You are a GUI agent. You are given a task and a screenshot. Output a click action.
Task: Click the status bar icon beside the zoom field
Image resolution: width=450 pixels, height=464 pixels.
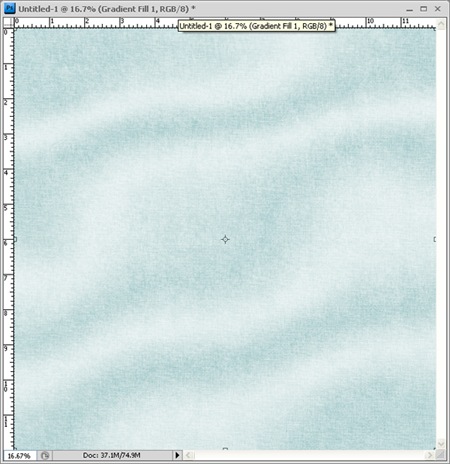click(45, 455)
